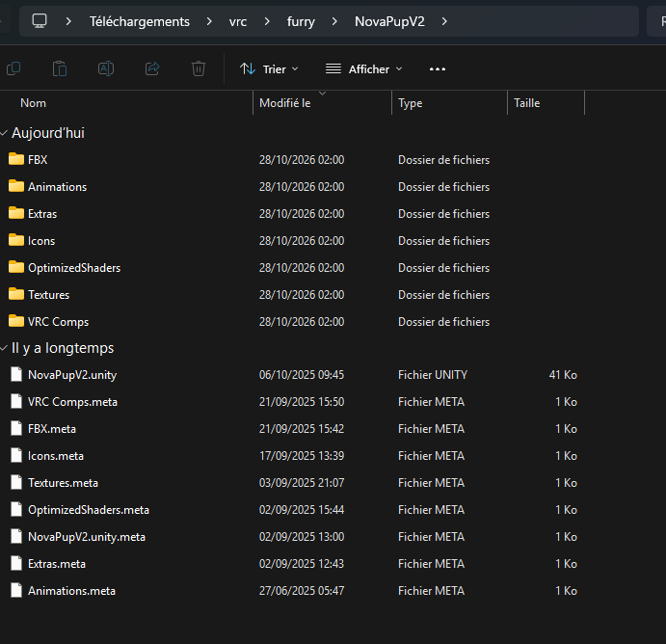
Task: Click the Rename toolbar icon
Action: (106, 68)
